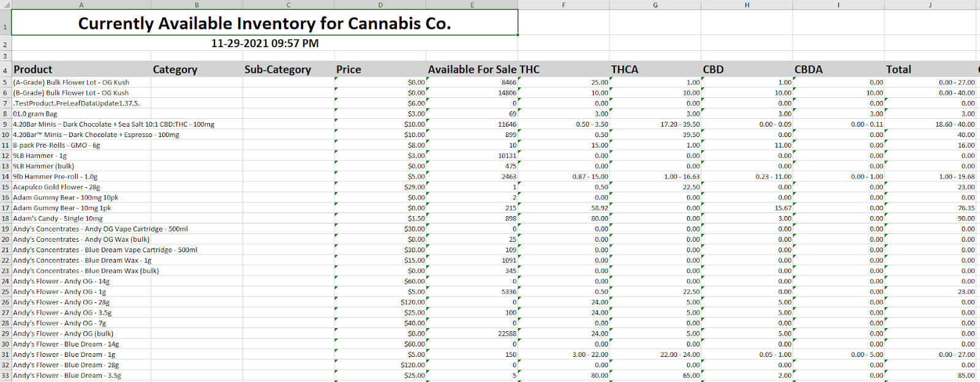Click THCA cell '17.20 - 39.50'
Screen dimensions: 980x382
(x=655, y=124)
